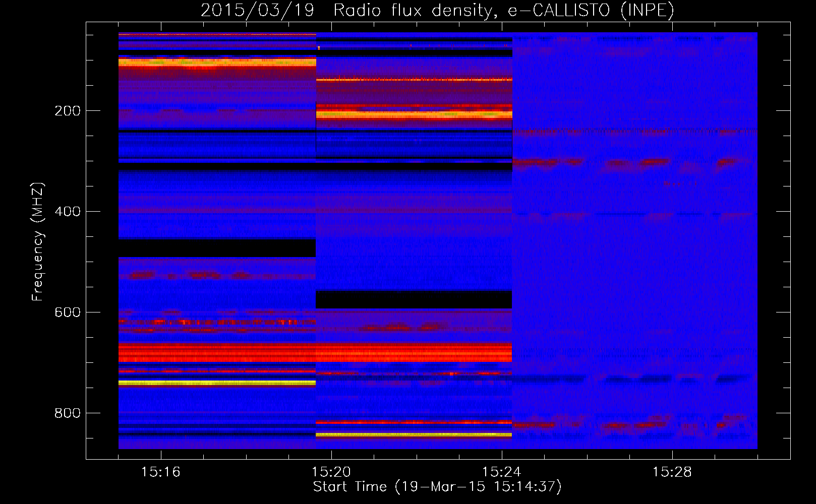Click the 15:20 time tick label
Image resolution: width=816 pixels, height=504 pixels.
tap(331, 472)
